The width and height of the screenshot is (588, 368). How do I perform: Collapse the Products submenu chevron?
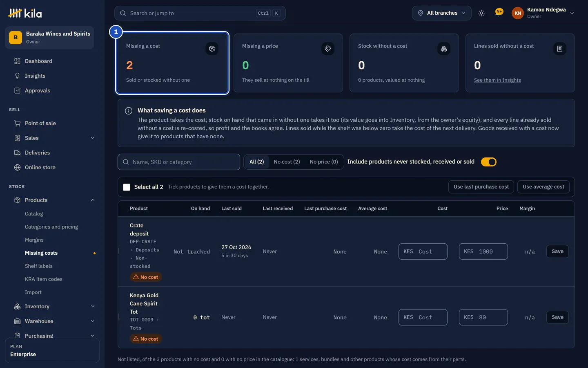click(x=93, y=200)
